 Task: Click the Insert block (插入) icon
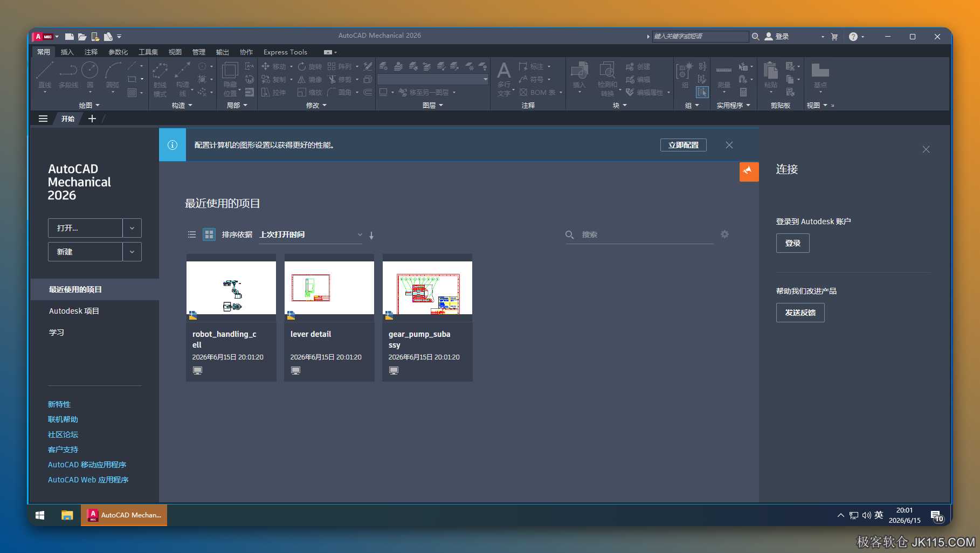point(579,75)
